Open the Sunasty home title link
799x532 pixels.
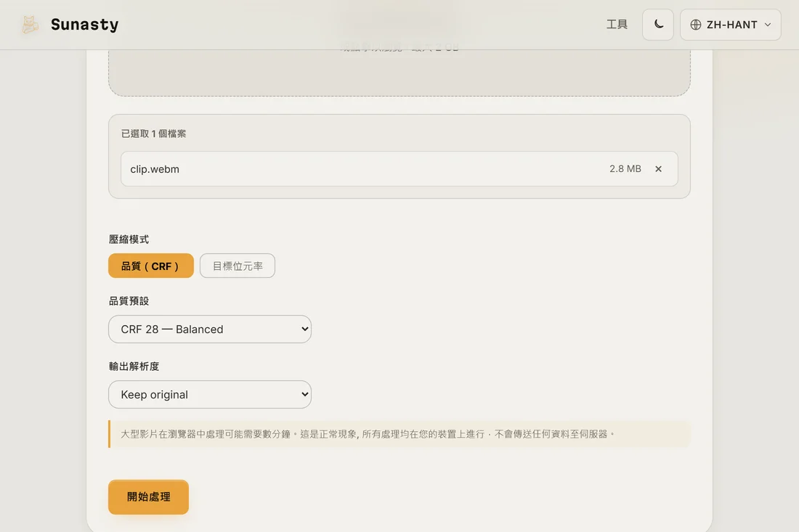click(x=84, y=25)
